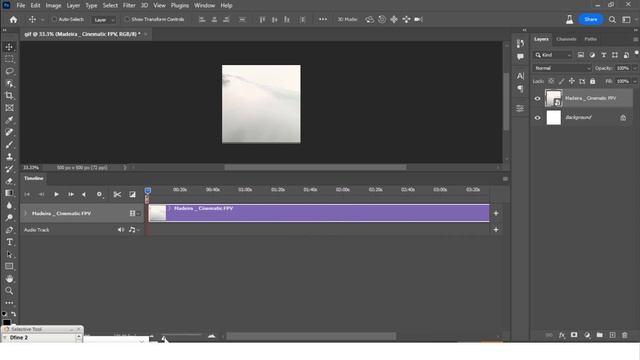
Task: Open the search icon in top bar
Action: (612, 20)
